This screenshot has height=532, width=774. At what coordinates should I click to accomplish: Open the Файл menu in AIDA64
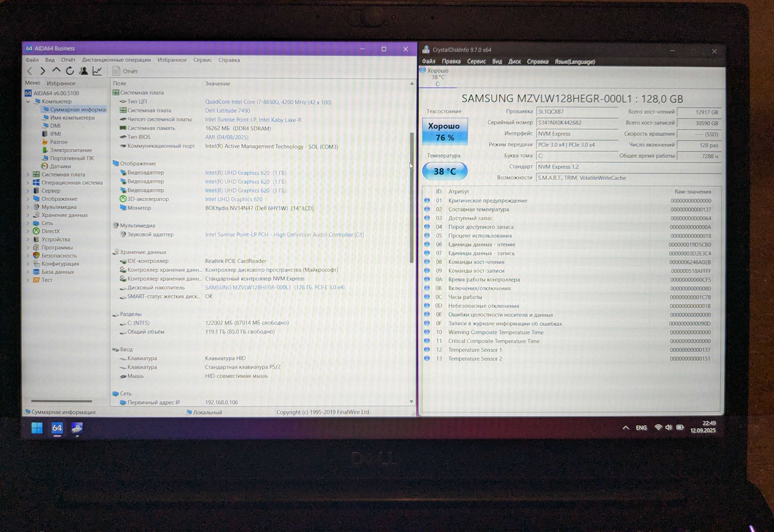coord(32,60)
